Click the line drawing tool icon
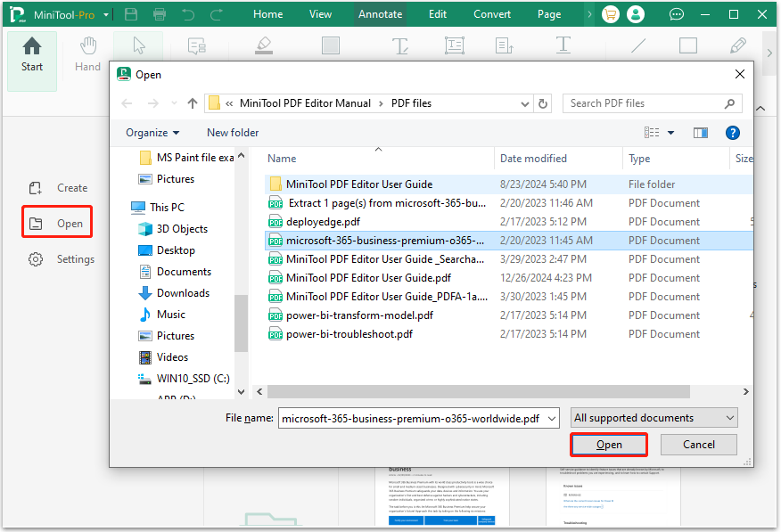This screenshot has height=532, width=781. tap(638, 45)
